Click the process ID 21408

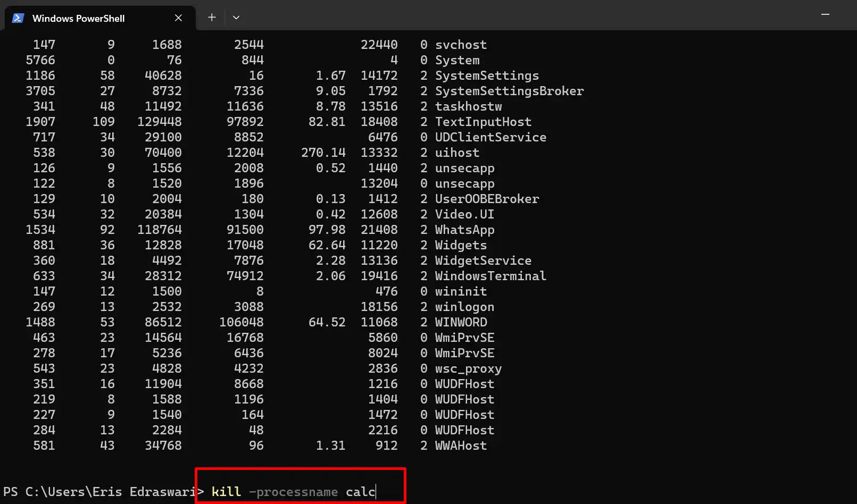pyautogui.click(x=379, y=230)
